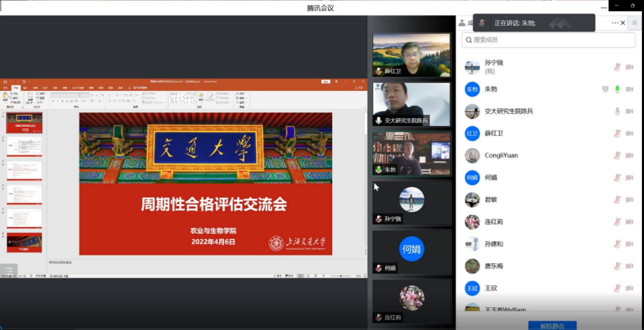
Task: Click 朱勃's green microphone icon
Action: [617, 89]
